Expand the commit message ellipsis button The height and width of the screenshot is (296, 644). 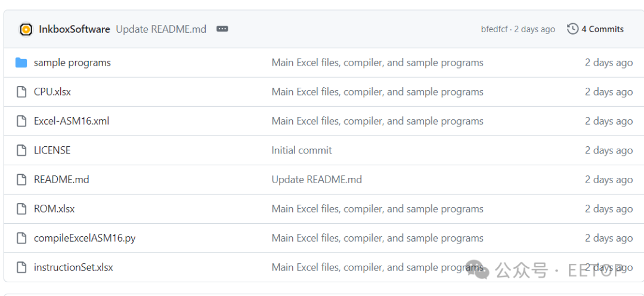(x=222, y=29)
